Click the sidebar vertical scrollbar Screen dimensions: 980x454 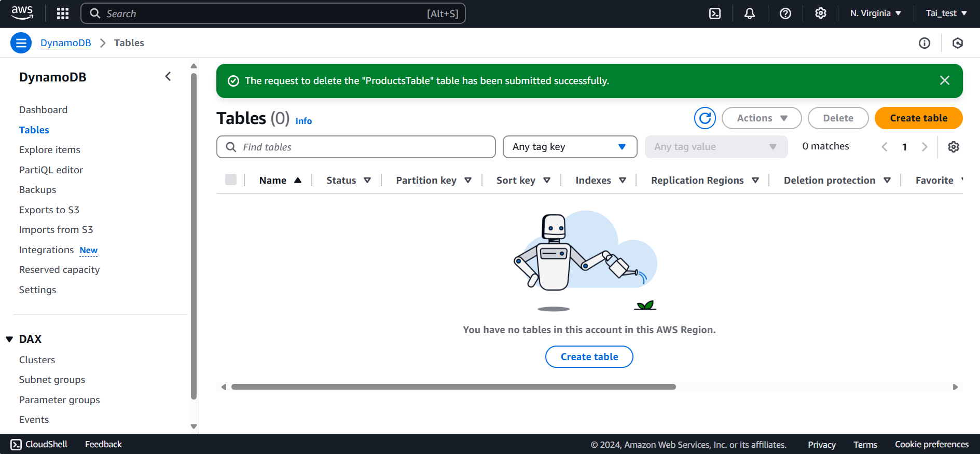[x=194, y=236]
